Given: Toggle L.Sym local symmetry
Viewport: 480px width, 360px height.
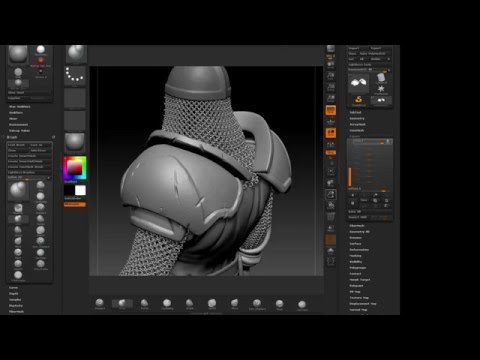Looking at the screenshot, I should click(x=331, y=144).
